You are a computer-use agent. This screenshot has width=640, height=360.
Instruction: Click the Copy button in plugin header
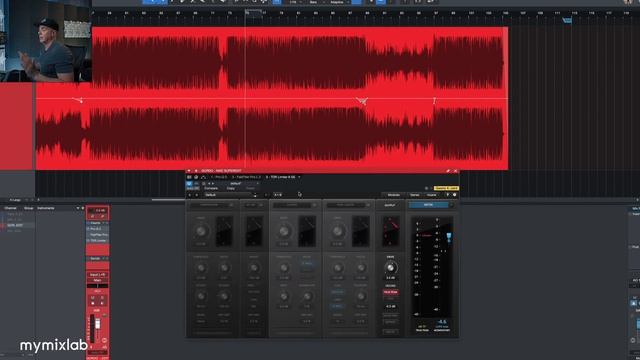pyautogui.click(x=231, y=188)
